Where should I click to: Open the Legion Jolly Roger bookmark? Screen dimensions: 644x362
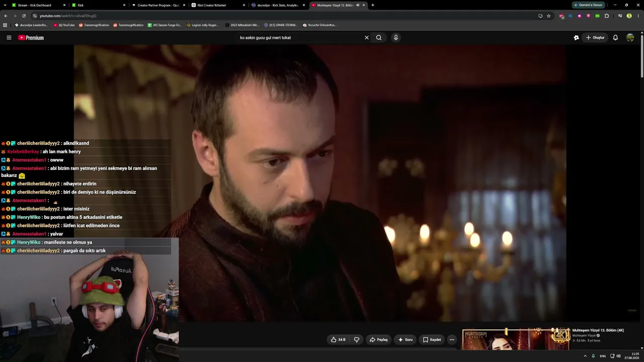click(202, 25)
